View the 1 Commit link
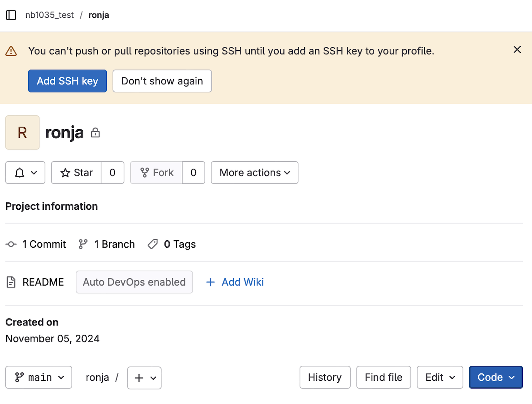The height and width of the screenshot is (404, 532). tap(44, 244)
